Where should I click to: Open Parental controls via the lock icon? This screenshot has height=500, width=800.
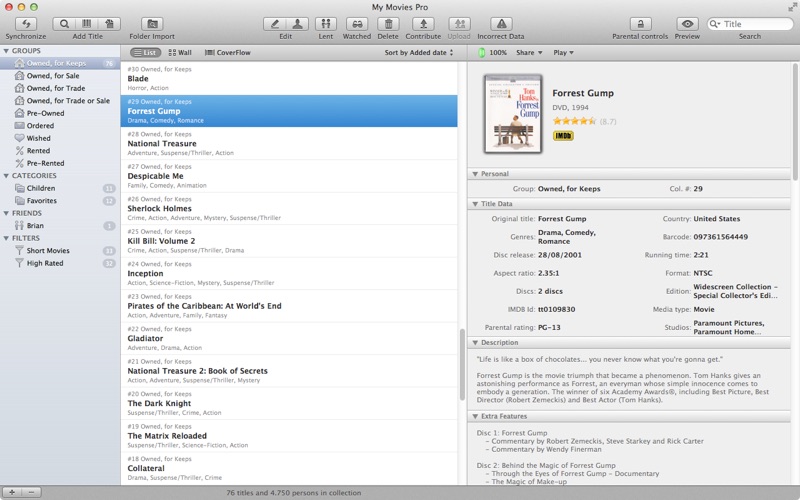(640, 23)
